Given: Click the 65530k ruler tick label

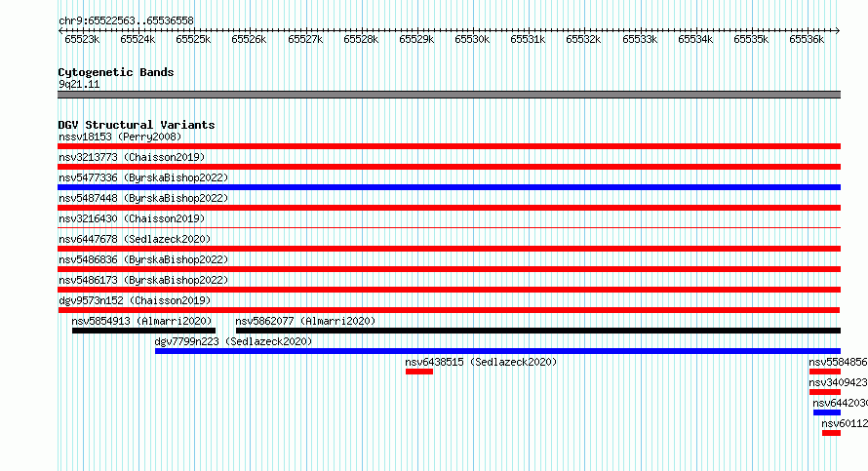Looking at the screenshot, I should [472, 39].
